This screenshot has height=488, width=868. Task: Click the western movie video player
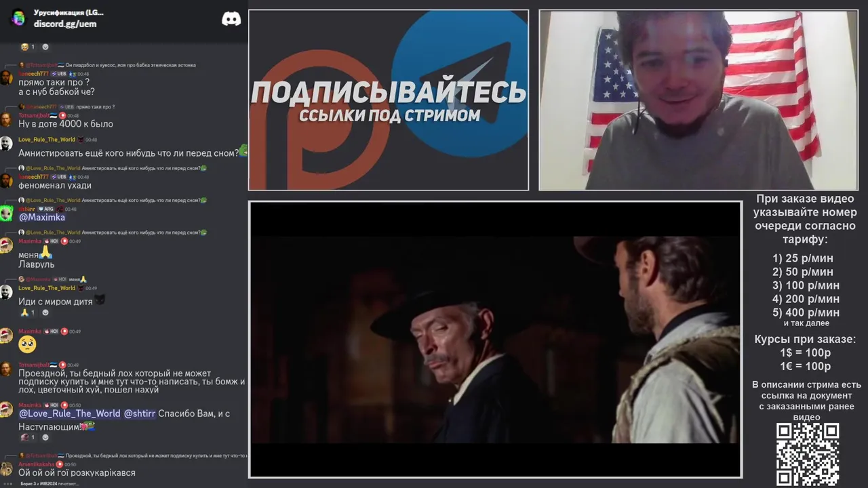click(x=495, y=340)
